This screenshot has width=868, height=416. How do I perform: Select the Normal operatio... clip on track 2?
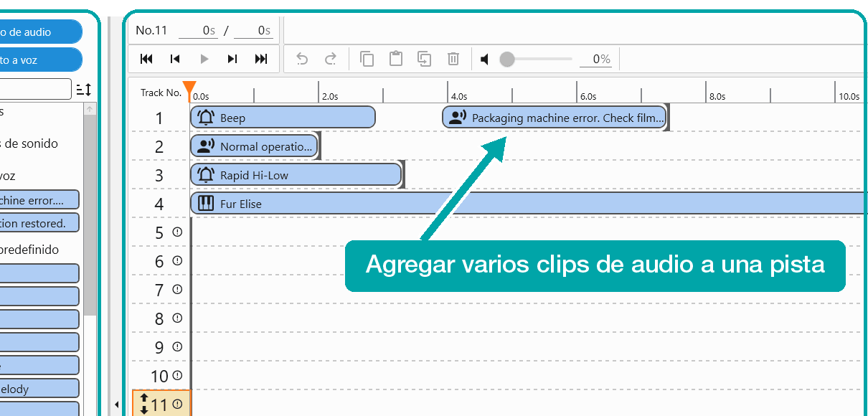pos(253,146)
